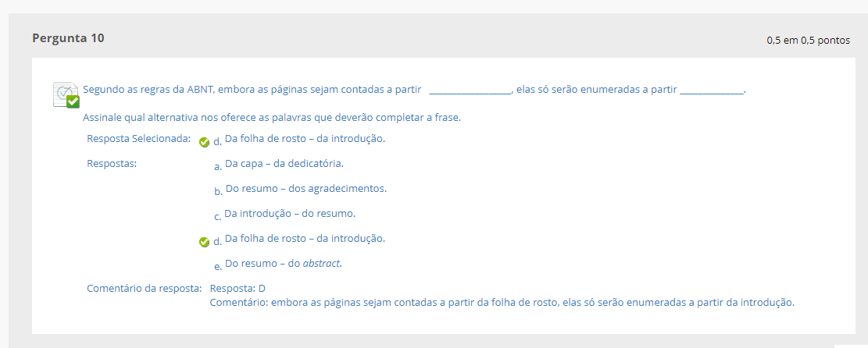868x348 pixels.
Task: Click the second blank ending the question sentence
Action: [712, 91]
